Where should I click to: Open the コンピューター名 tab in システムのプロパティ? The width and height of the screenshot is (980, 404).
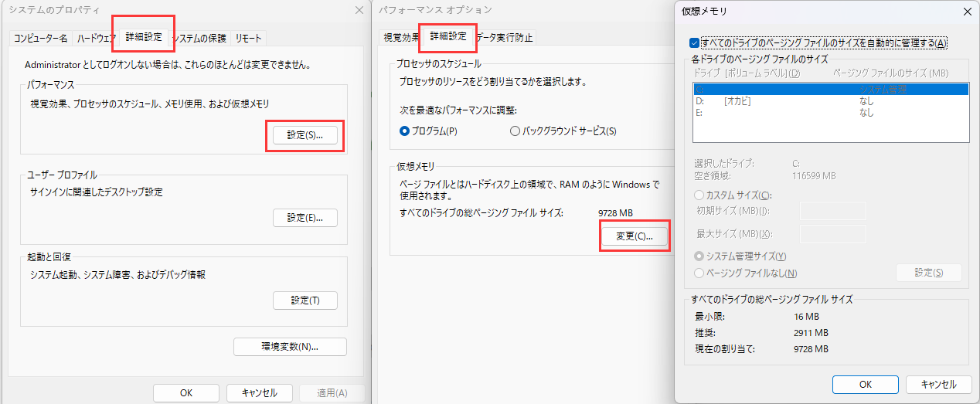point(41,38)
